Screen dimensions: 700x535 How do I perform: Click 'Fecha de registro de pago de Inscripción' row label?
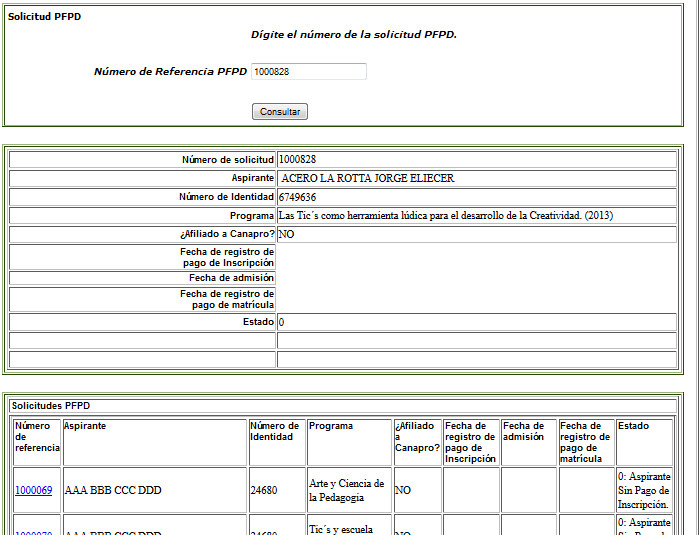[x=227, y=257]
